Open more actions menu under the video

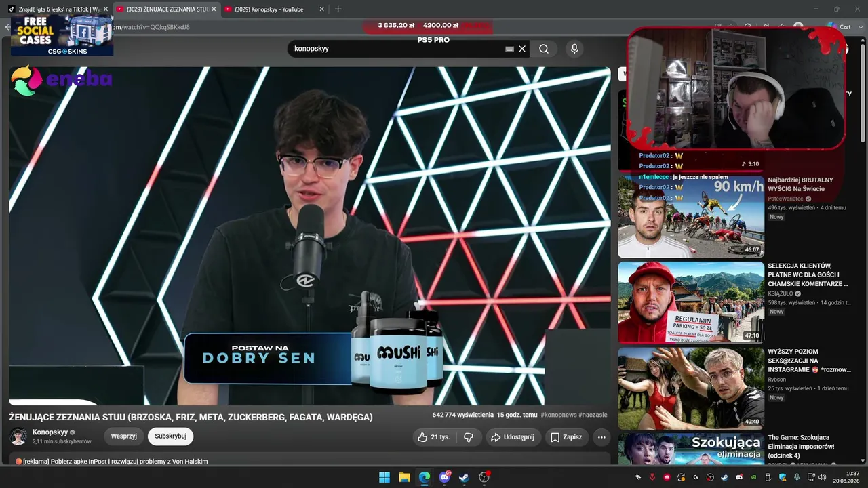pos(601,437)
